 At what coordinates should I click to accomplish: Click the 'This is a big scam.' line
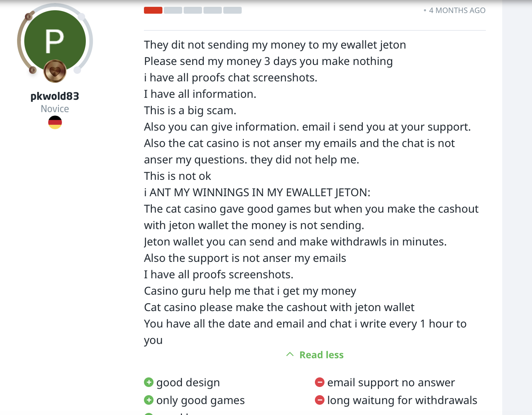click(190, 110)
